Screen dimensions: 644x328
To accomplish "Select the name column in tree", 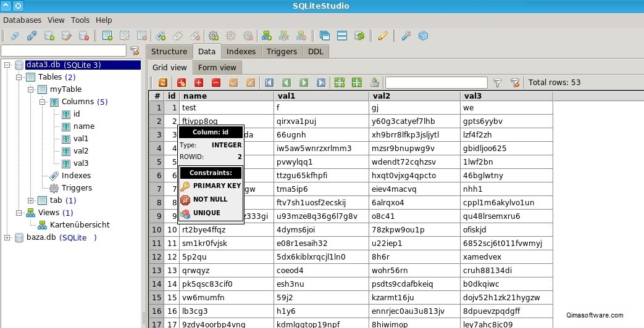I will pyautogui.click(x=84, y=126).
